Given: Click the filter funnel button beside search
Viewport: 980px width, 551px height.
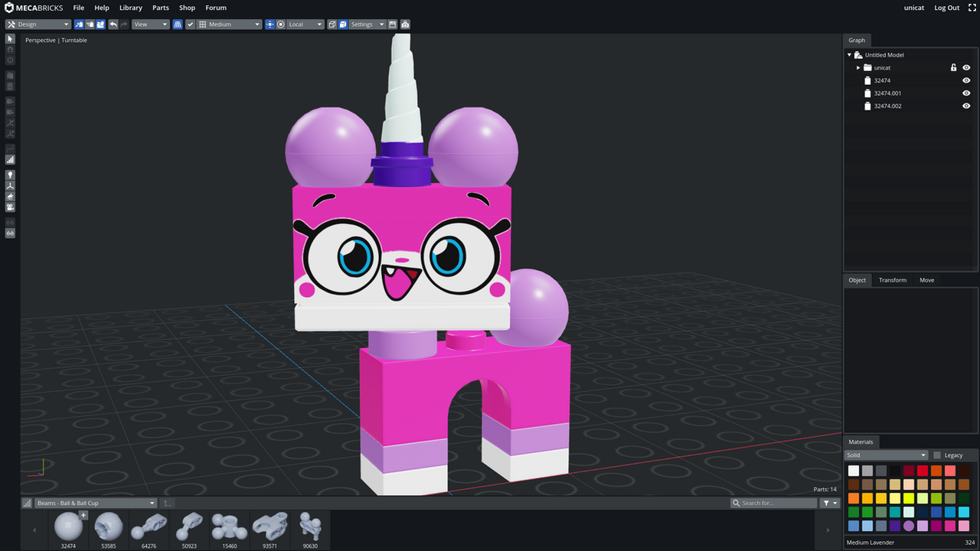Looking at the screenshot, I should (830, 503).
